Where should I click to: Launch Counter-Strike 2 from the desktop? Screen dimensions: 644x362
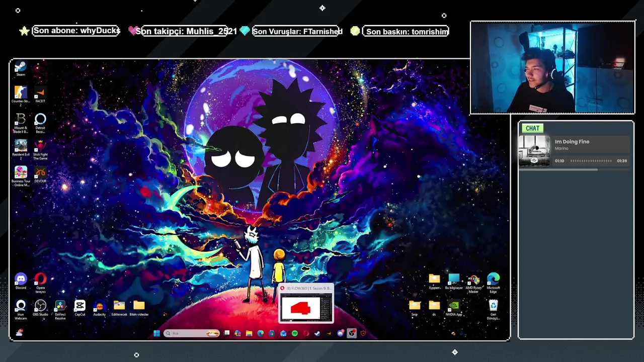coord(21,96)
